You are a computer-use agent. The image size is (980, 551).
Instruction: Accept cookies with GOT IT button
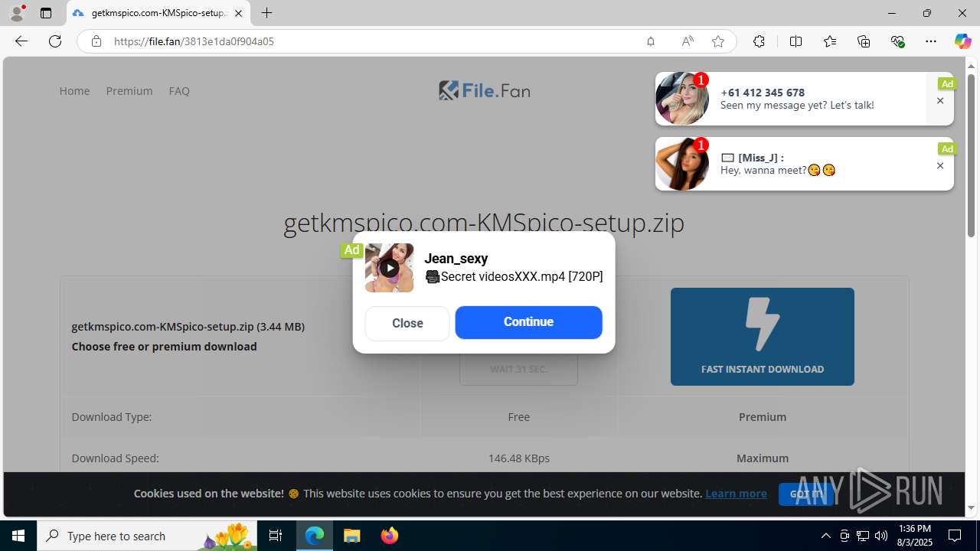[x=805, y=494]
